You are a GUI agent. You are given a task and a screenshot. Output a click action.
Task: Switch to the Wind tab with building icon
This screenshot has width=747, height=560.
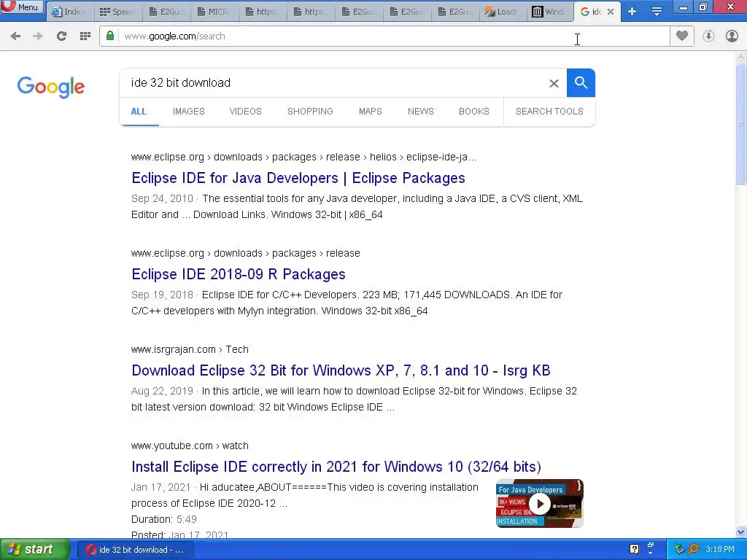[550, 12]
